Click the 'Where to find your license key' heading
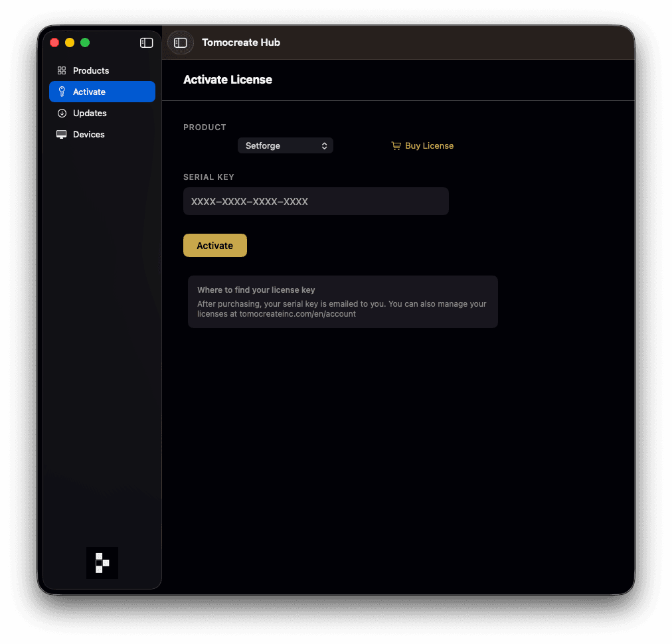Image resolution: width=672 pixels, height=644 pixels. tap(256, 290)
